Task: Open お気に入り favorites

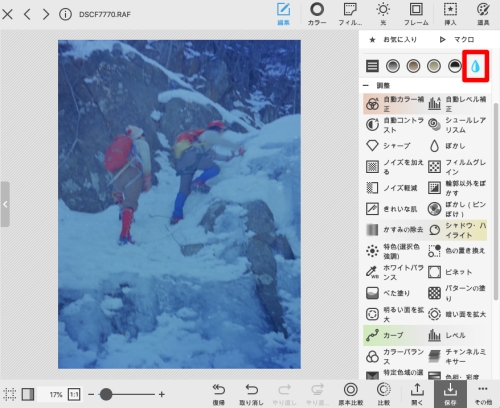Action: [393, 39]
